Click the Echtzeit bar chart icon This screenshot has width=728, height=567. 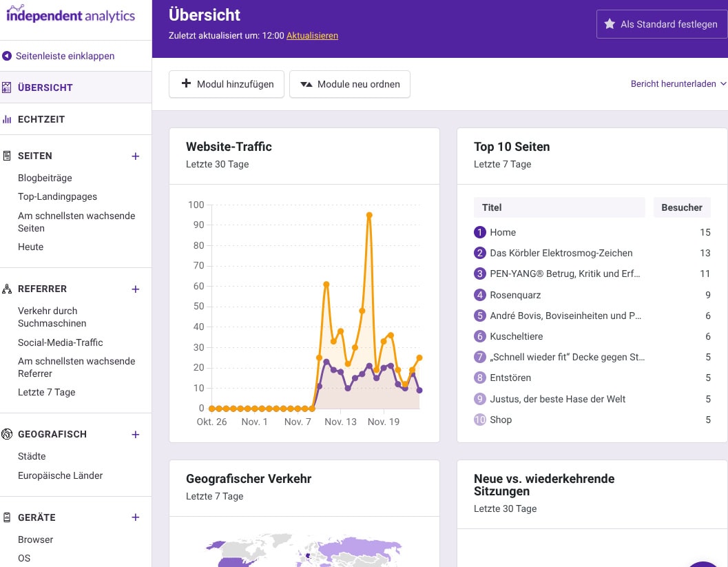tap(8, 119)
